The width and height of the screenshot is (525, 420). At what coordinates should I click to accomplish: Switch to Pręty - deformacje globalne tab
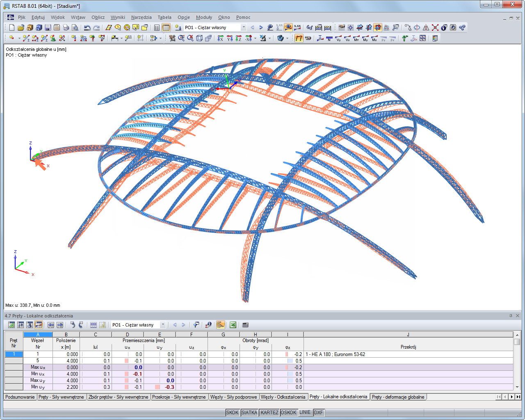coord(398,397)
